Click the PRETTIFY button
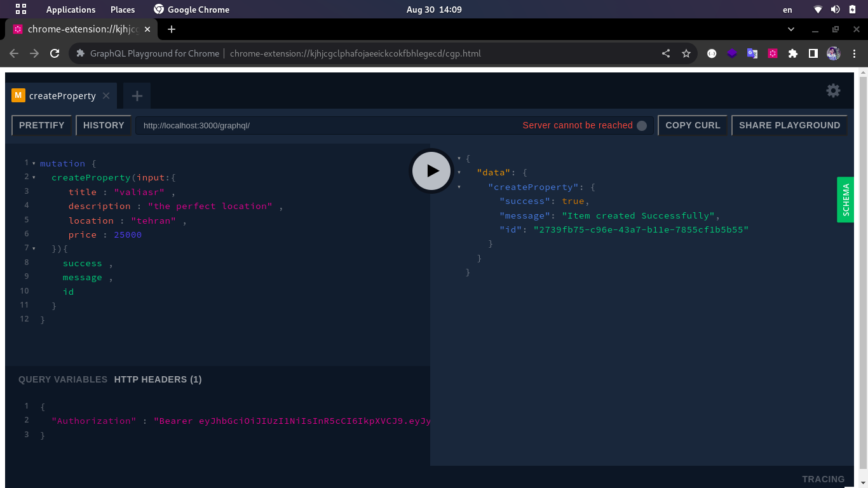This screenshot has height=488, width=868. pyautogui.click(x=42, y=125)
